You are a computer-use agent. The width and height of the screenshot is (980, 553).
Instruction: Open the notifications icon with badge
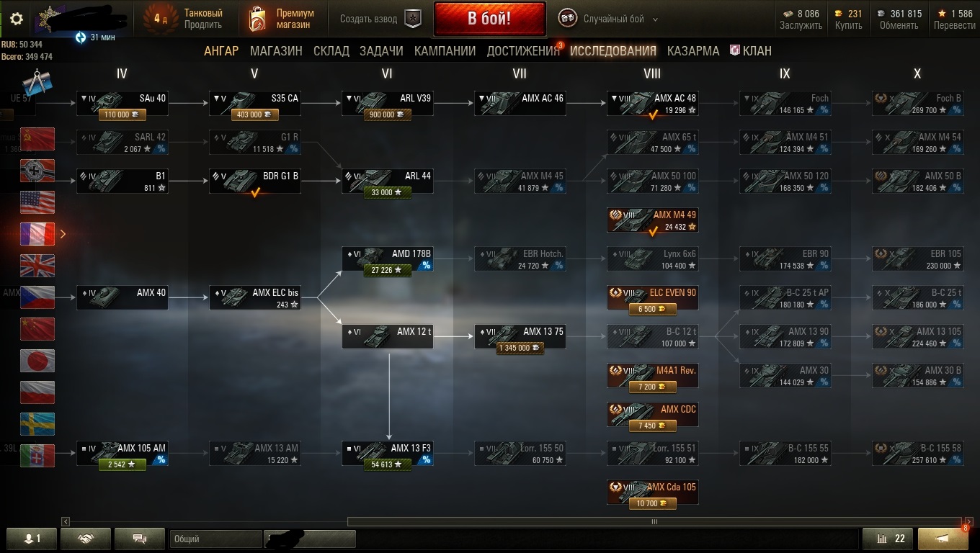click(x=943, y=539)
